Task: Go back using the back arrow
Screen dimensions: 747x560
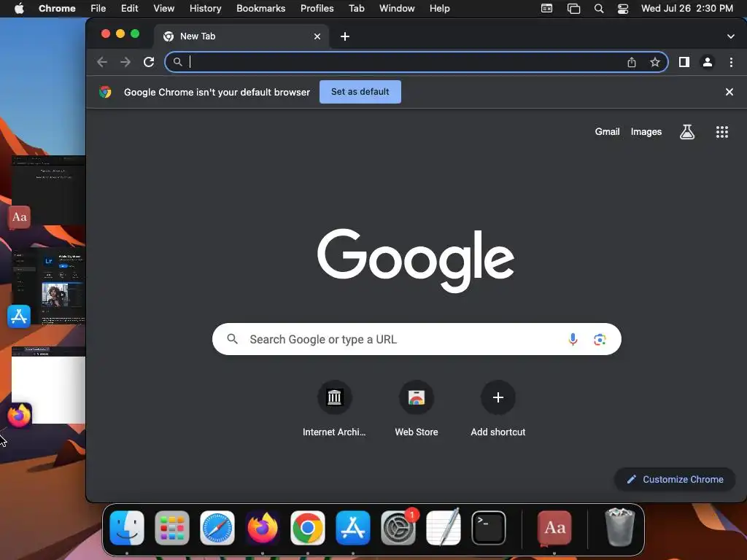Action: pos(102,62)
